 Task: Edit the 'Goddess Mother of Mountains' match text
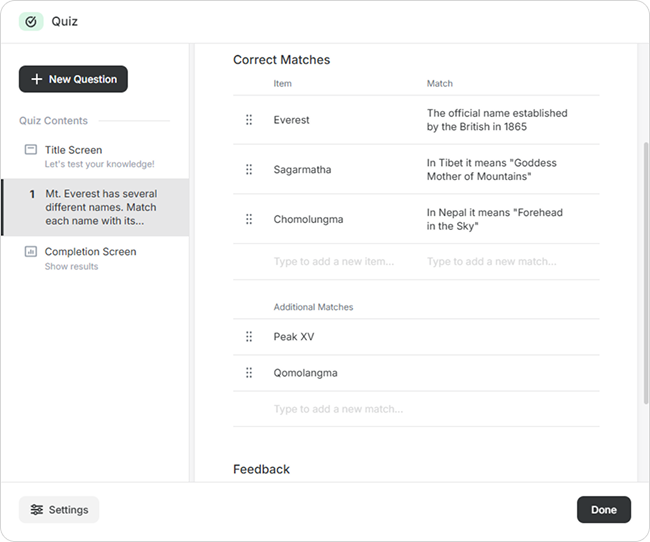[491, 170]
